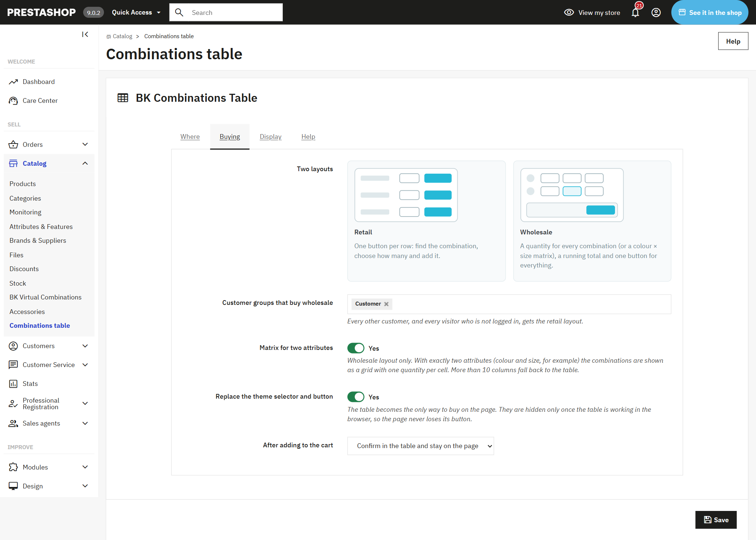Focus the top Search field
Screen dimensions: 756x540
coord(226,13)
